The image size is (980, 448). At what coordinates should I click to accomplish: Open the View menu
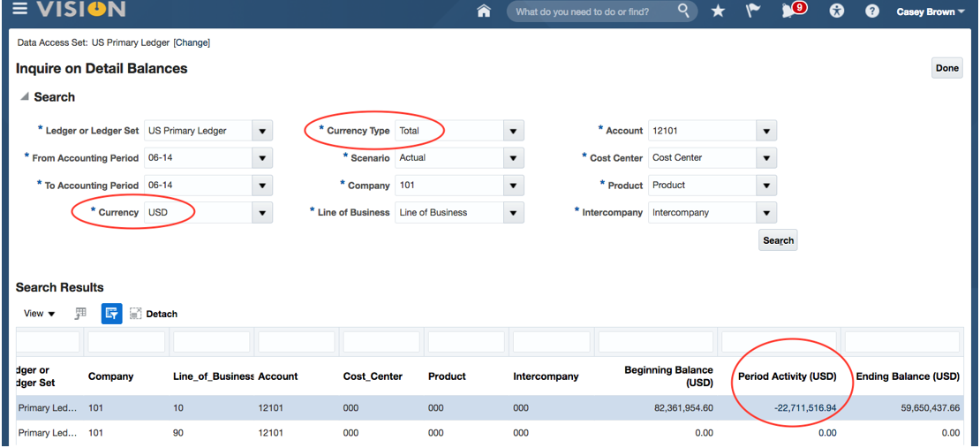click(40, 314)
